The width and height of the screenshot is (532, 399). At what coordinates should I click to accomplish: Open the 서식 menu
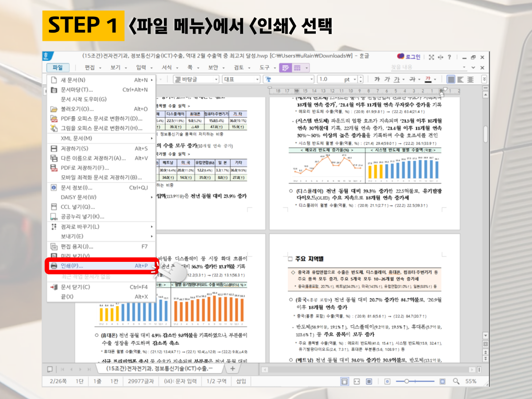pyautogui.click(x=170, y=68)
